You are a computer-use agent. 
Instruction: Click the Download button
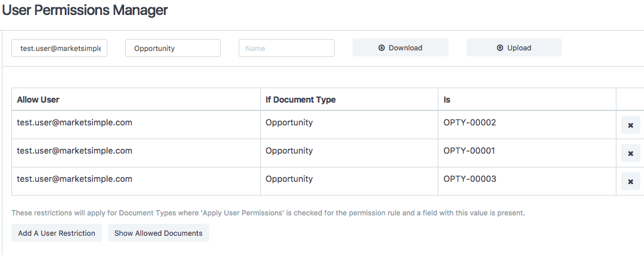coord(401,48)
